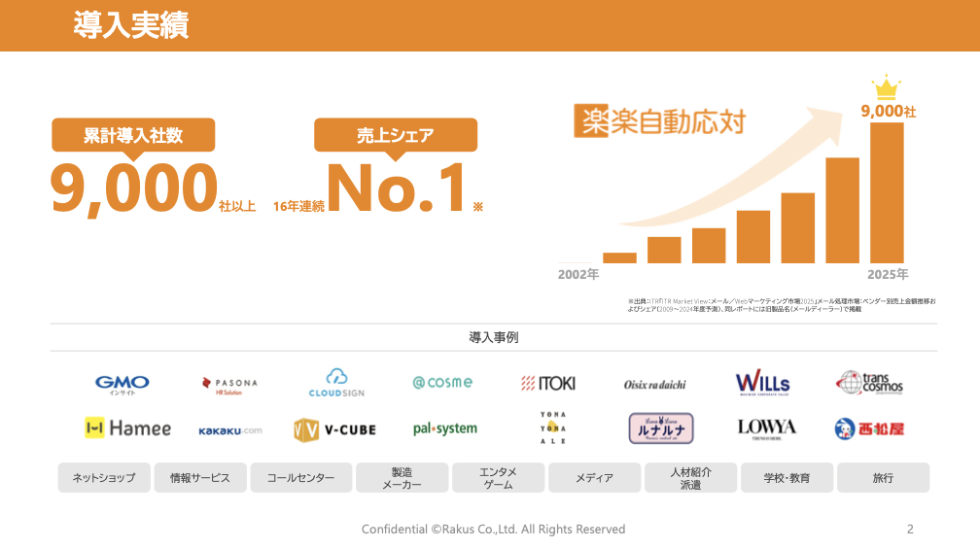Click the @cosme logo
The height and width of the screenshot is (548, 980).
click(x=442, y=383)
